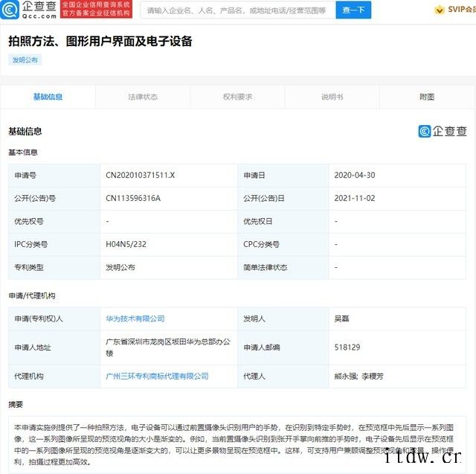Screen dimensions: 476x474
Task: Click IPC classification H04N5/232
Action: point(126,244)
